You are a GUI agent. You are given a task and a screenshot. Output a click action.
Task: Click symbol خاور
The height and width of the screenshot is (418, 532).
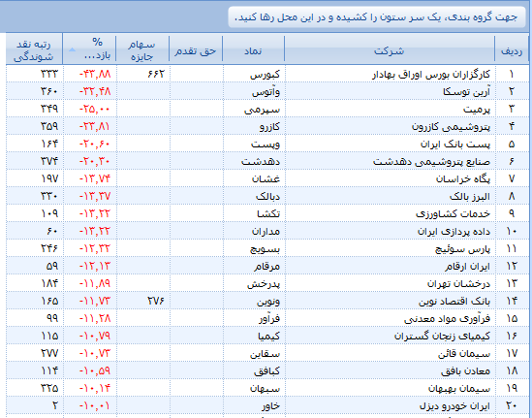[270, 405]
